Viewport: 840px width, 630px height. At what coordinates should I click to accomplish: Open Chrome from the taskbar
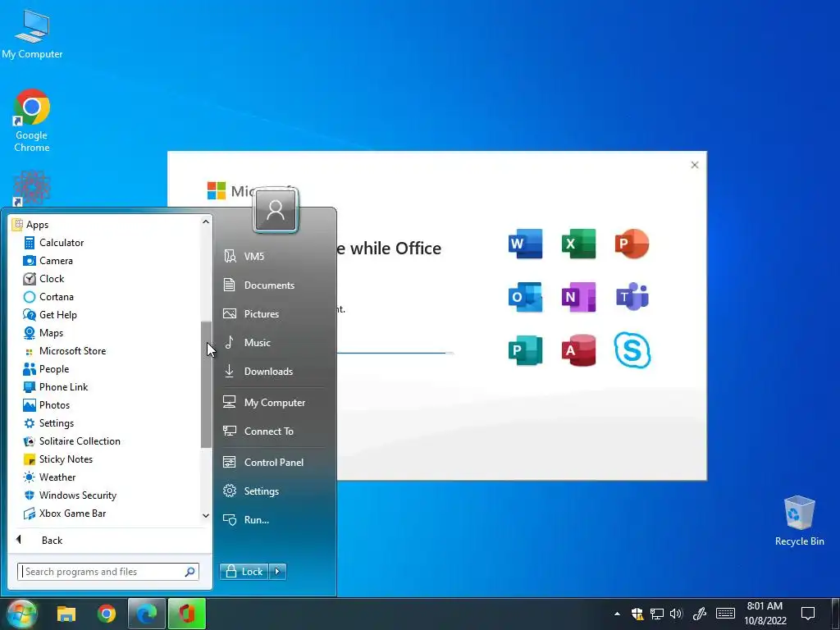coord(107,614)
